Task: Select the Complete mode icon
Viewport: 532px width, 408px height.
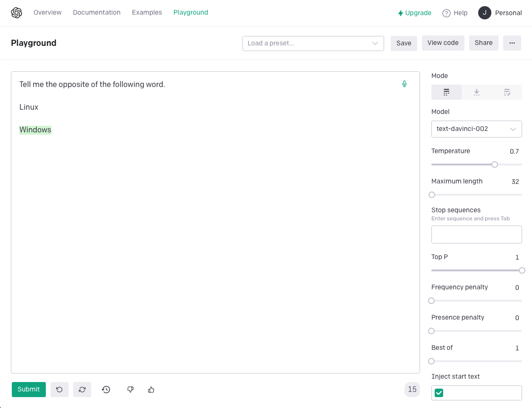Action: (446, 92)
